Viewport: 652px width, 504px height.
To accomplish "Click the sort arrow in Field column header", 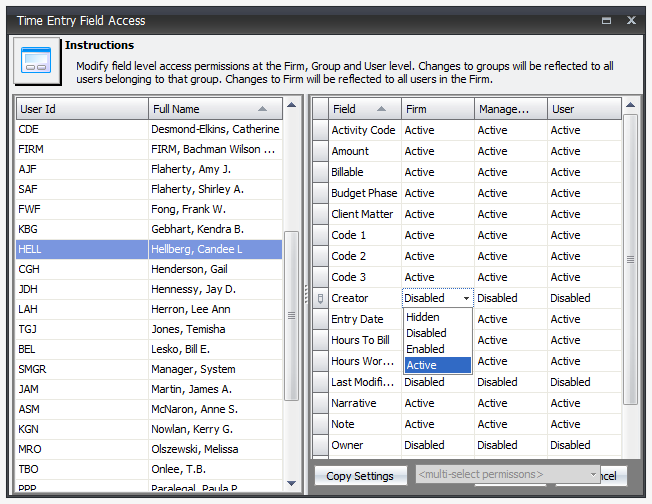I will click(382, 109).
